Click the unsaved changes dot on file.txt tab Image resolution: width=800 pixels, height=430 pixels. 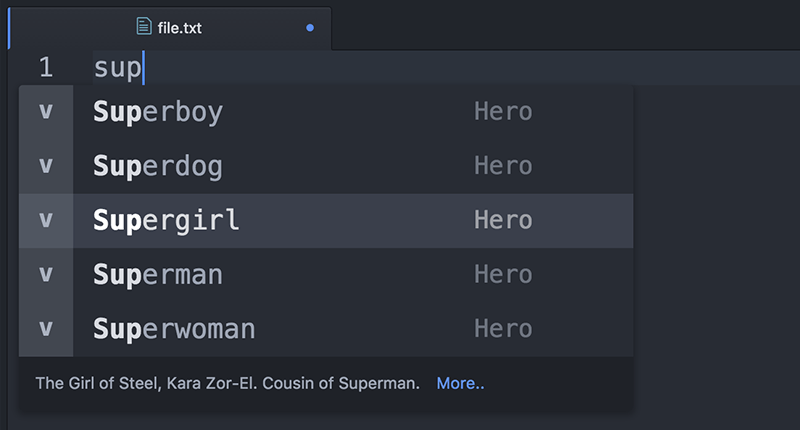tap(310, 28)
